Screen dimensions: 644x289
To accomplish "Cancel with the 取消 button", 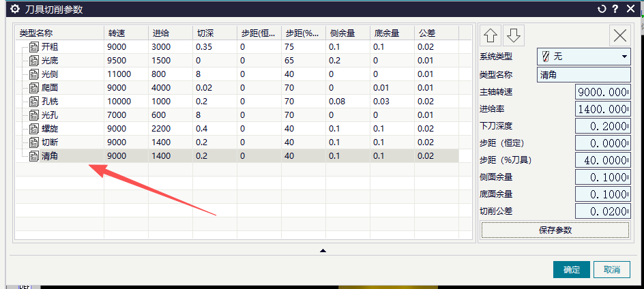I will (612, 270).
